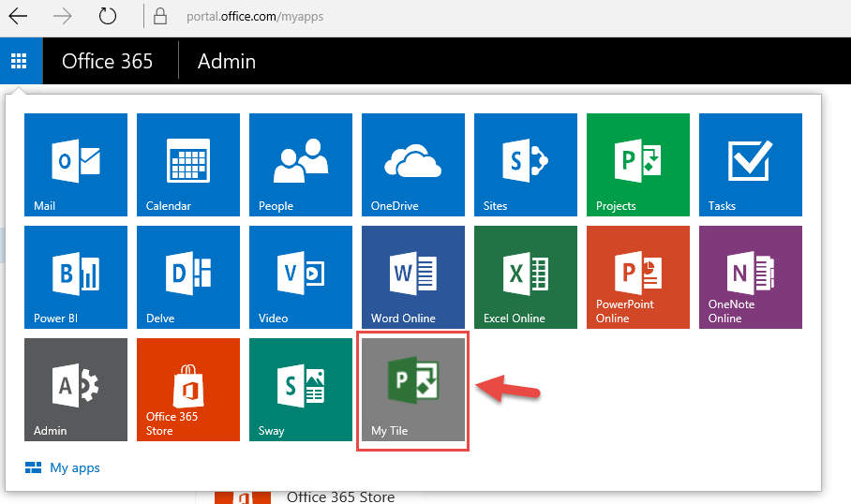Open the green Projects tile

click(x=638, y=165)
